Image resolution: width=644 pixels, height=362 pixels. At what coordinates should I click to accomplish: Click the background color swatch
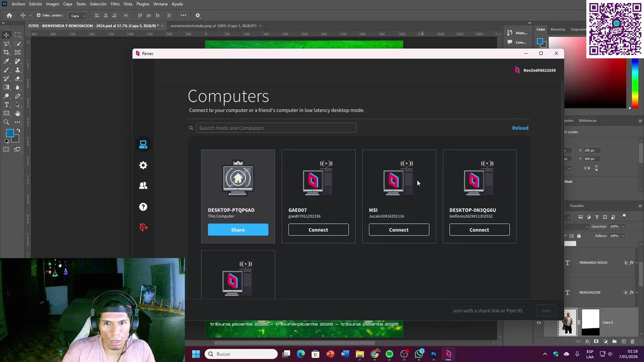17,139
